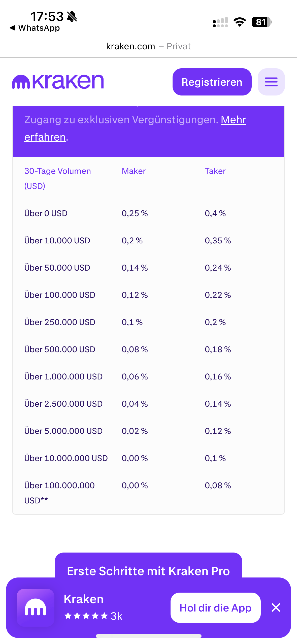Tap the Kraken logo in header
The height and width of the screenshot is (644, 297).
(x=58, y=82)
